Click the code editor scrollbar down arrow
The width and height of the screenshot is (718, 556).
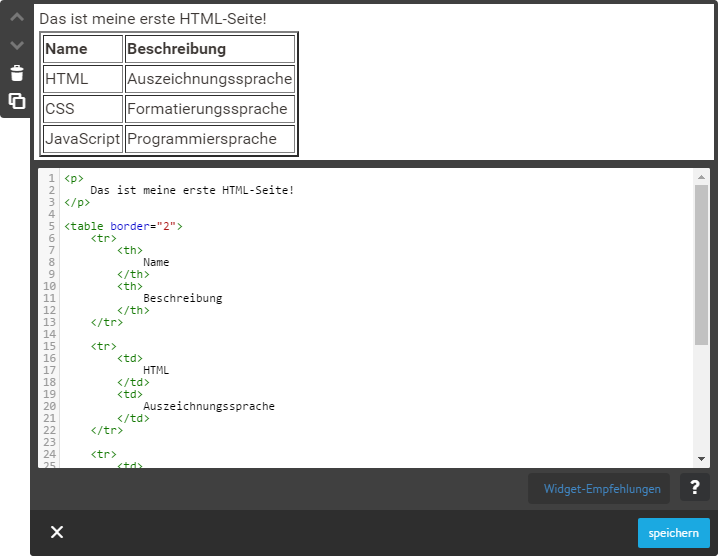click(x=701, y=458)
